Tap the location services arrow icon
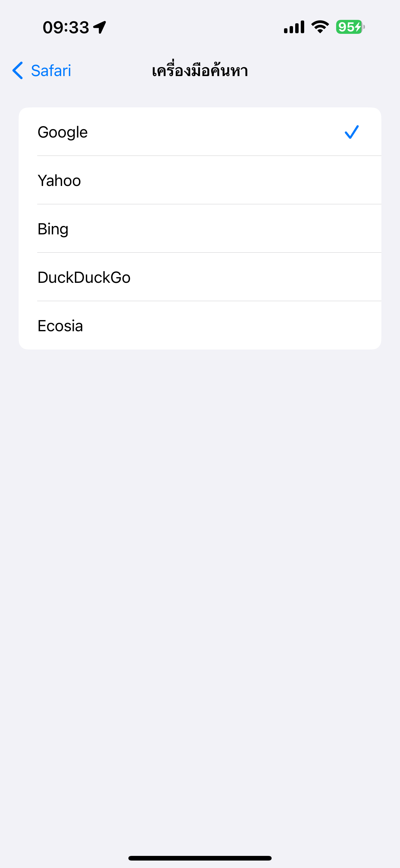This screenshot has width=400, height=868. 100,27
